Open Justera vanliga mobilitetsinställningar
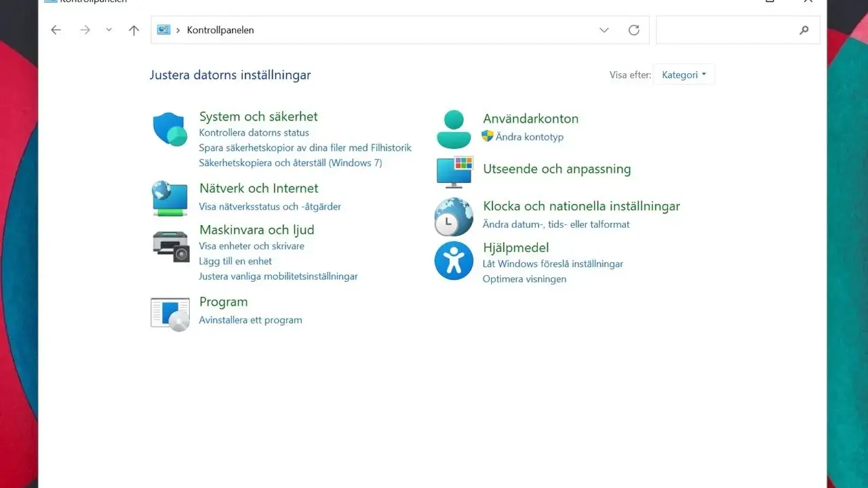868x488 pixels. (x=278, y=277)
